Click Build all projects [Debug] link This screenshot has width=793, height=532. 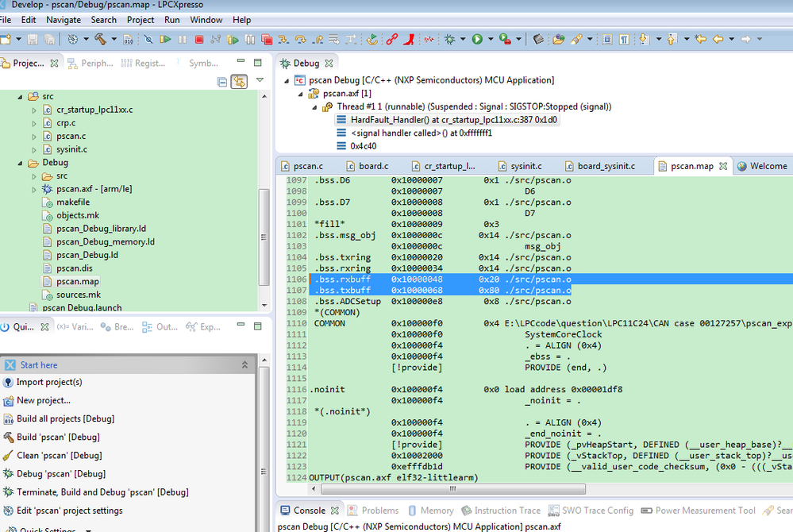pyautogui.click(x=65, y=418)
